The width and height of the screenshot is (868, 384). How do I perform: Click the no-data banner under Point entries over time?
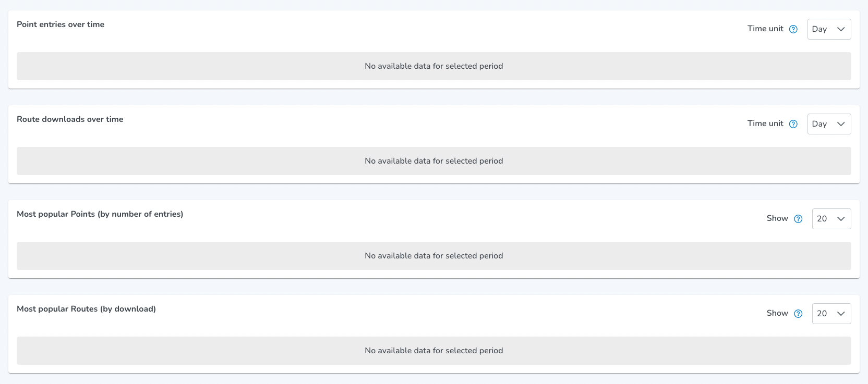pyautogui.click(x=434, y=66)
